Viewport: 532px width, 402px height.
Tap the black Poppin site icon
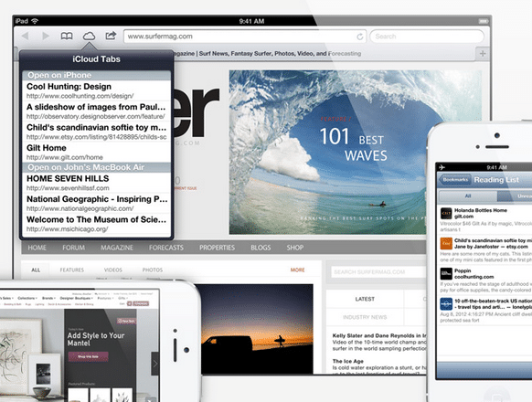[446, 273]
